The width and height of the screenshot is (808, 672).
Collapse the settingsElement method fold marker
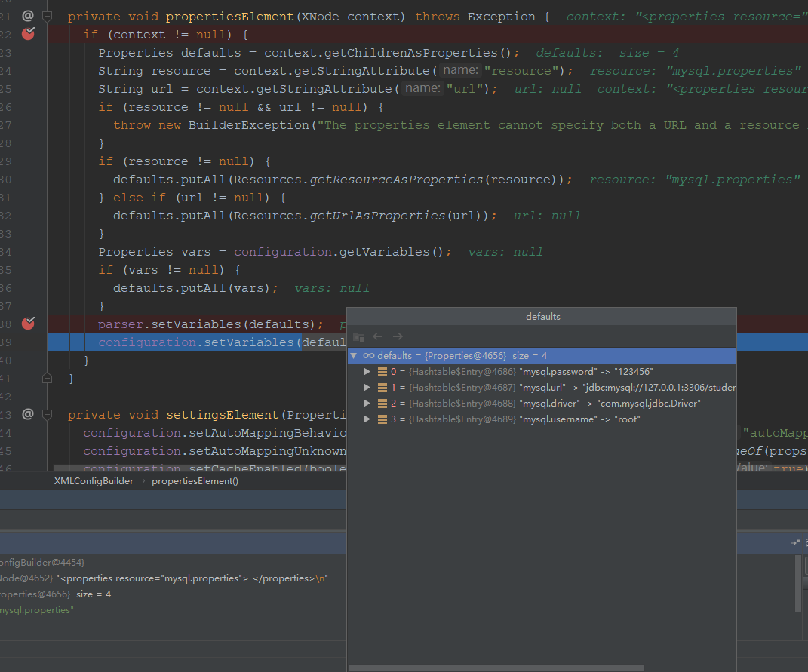tap(47, 414)
